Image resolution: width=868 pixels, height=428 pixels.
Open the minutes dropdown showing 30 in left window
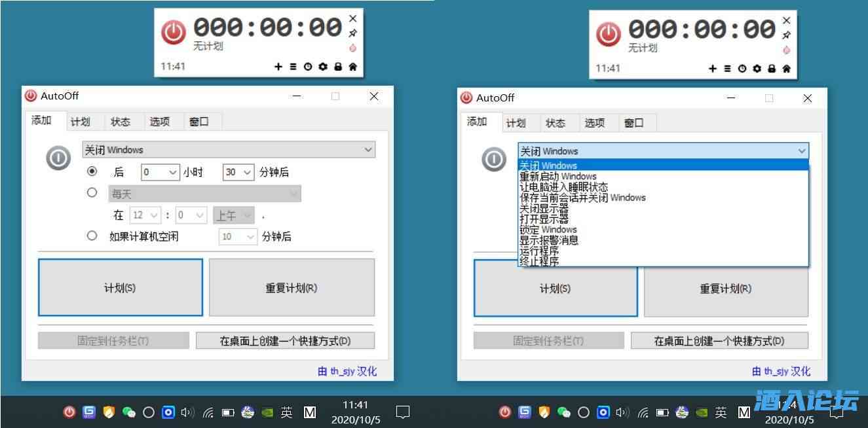click(x=238, y=172)
